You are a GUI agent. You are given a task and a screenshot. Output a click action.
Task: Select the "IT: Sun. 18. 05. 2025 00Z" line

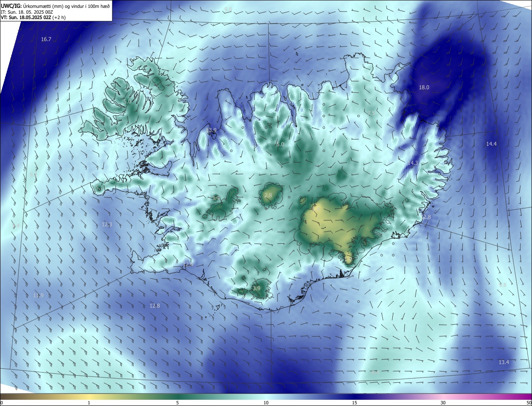[x=27, y=12]
